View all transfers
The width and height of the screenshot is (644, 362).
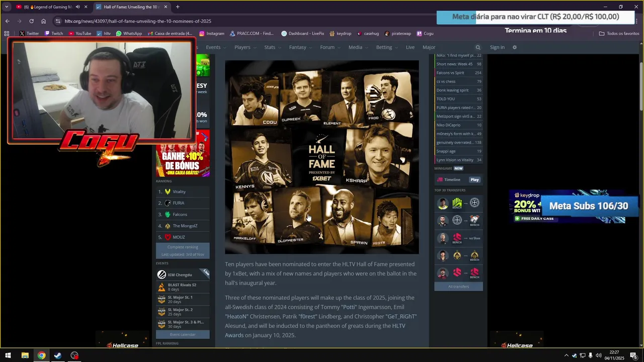(x=458, y=287)
